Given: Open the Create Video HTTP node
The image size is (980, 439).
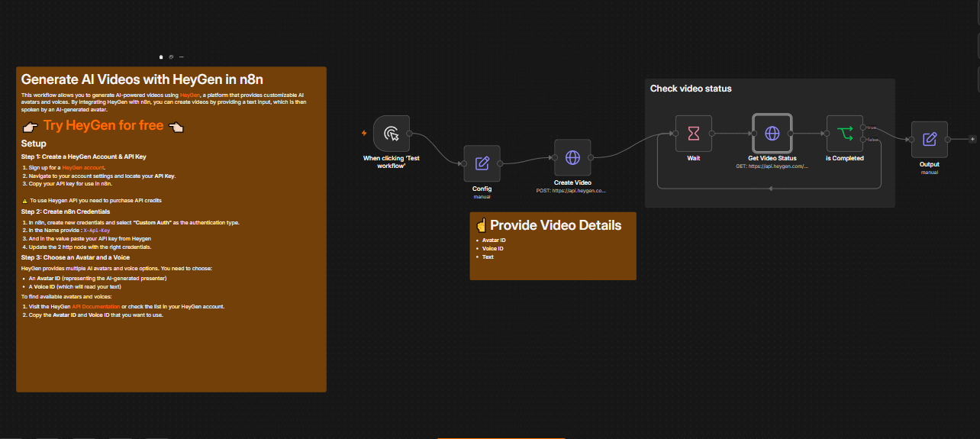Looking at the screenshot, I should pos(572,157).
